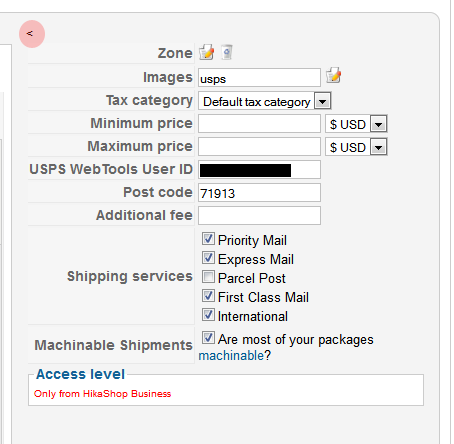454x444 pixels.
Task: Open the Minimum price currency dropdown
Action: coord(356,124)
